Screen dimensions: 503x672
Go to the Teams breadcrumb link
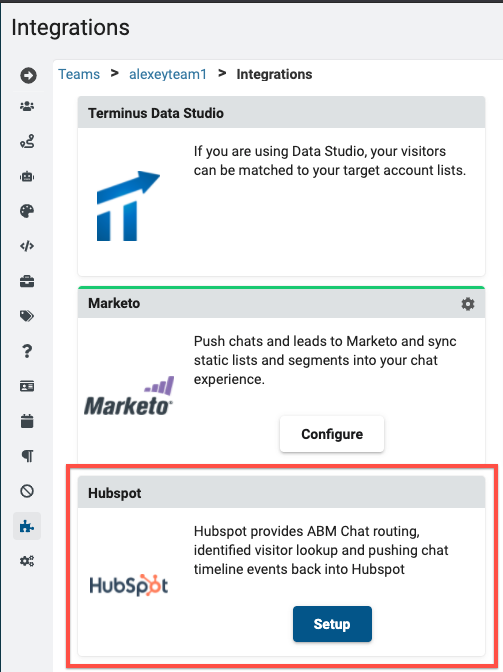point(79,74)
